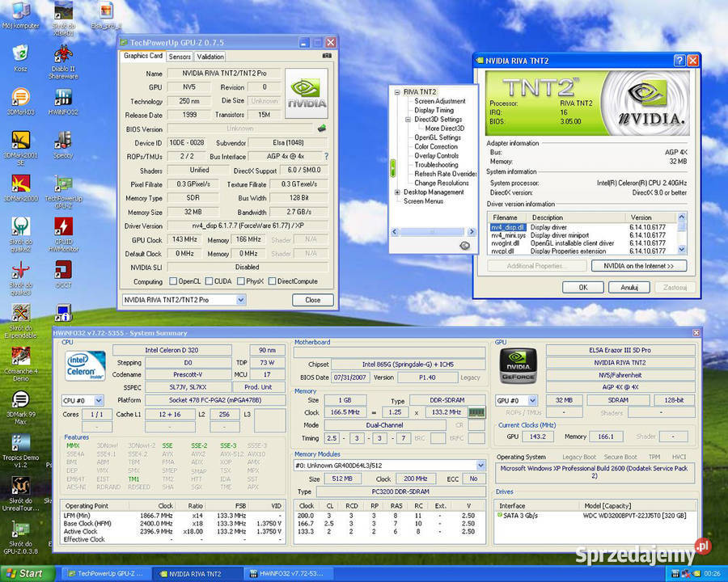Click the OCCT desktop icon

coord(64,274)
